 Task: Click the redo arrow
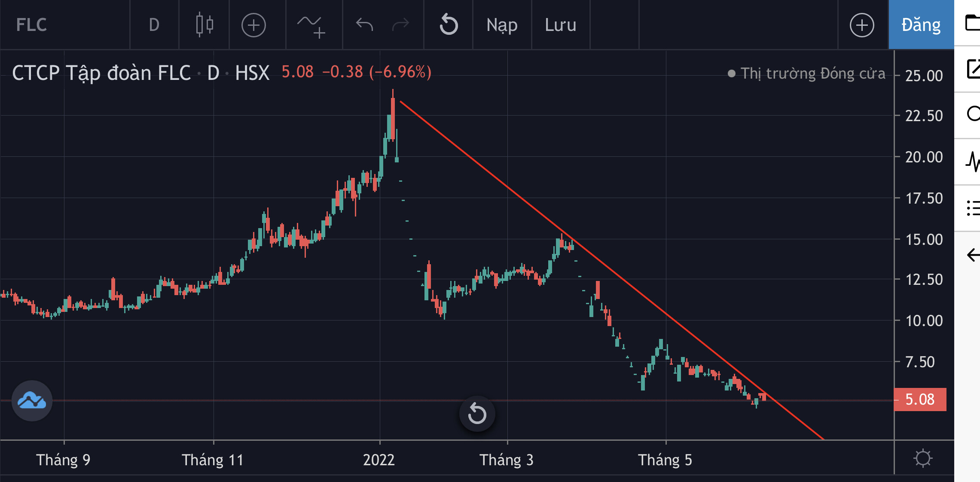tap(400, 25)
